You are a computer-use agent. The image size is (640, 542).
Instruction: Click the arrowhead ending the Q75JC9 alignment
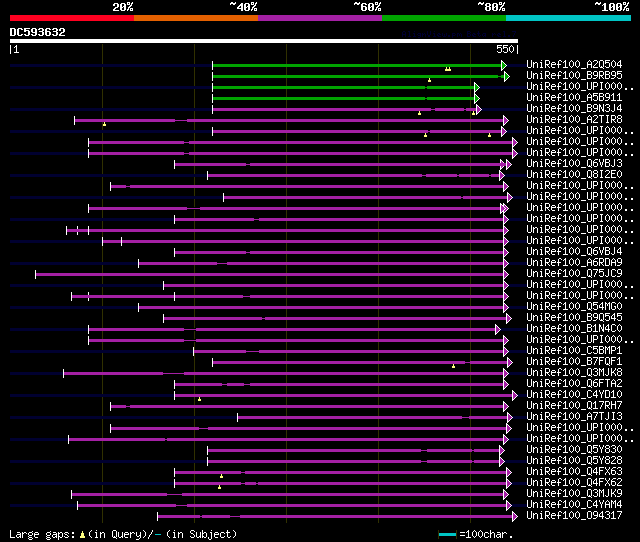[506, 274]
